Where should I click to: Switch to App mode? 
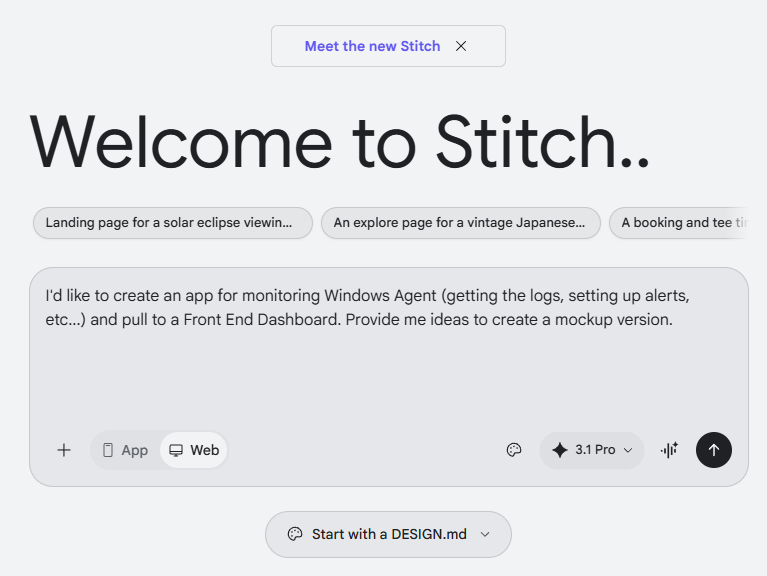[x=125, y=450]
